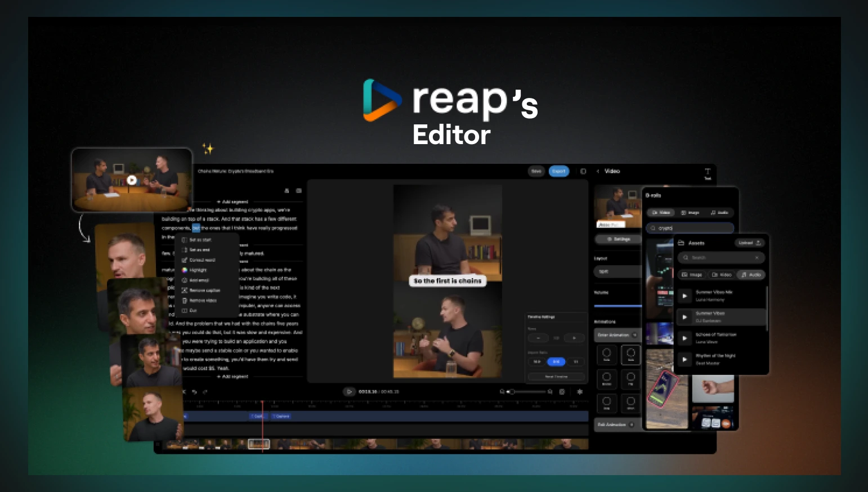
Task: Click the Assets search field
Action: coord(721,258)
